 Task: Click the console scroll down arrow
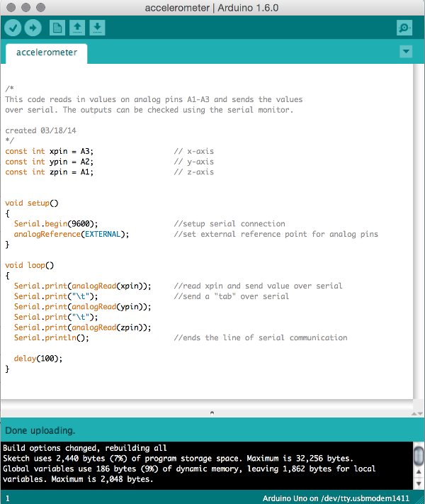(419, 483)
